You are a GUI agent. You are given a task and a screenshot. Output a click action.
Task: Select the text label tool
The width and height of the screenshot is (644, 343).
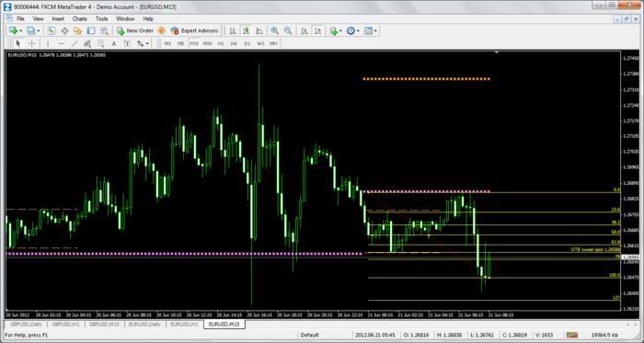point(114,43)
